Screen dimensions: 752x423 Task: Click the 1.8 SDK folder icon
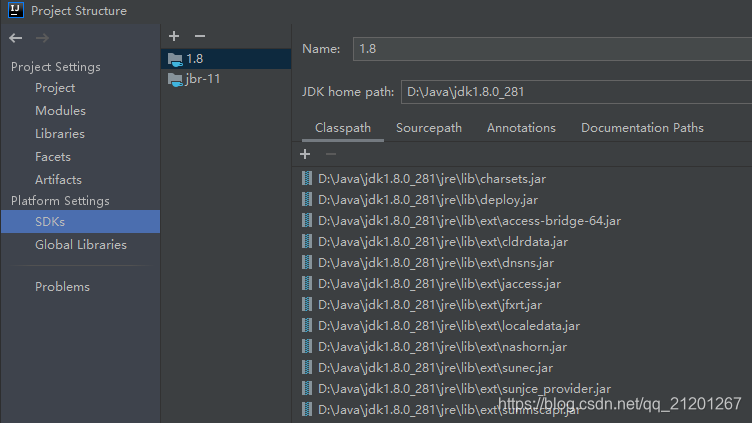[x=175, y=59]
